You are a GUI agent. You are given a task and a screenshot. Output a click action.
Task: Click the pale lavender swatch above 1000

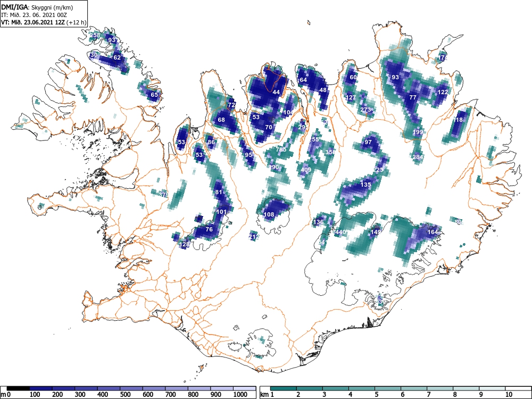[x=245, y=388]
